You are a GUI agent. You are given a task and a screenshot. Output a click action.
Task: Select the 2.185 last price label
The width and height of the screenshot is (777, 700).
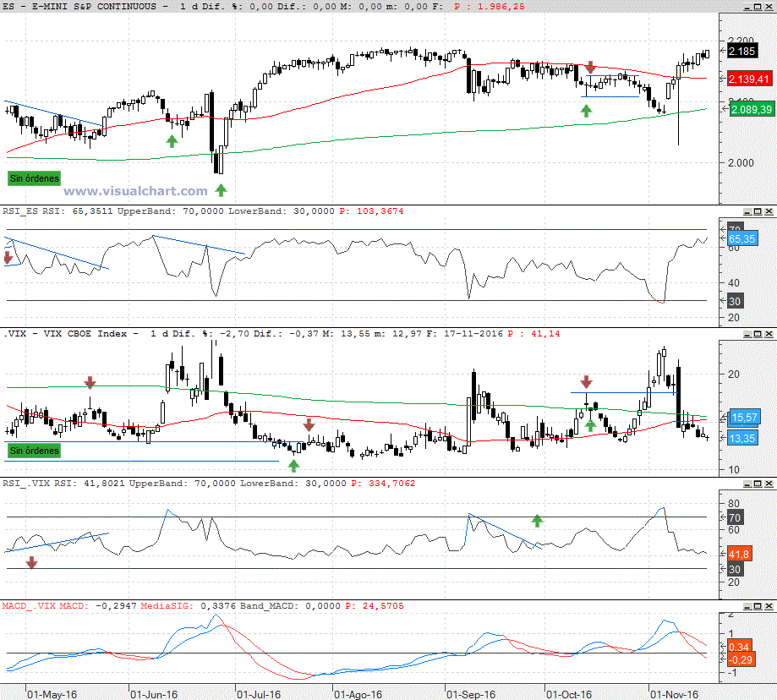(x=741, y=51)
